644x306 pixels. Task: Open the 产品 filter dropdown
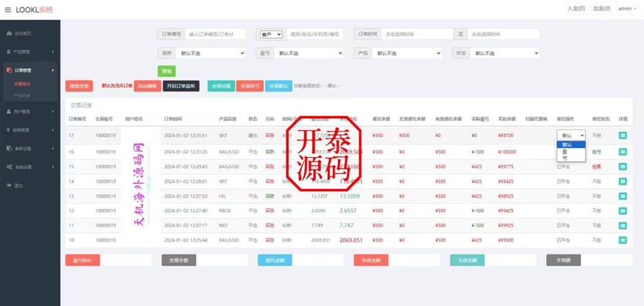pyautogui.click(x=407, y=53)
